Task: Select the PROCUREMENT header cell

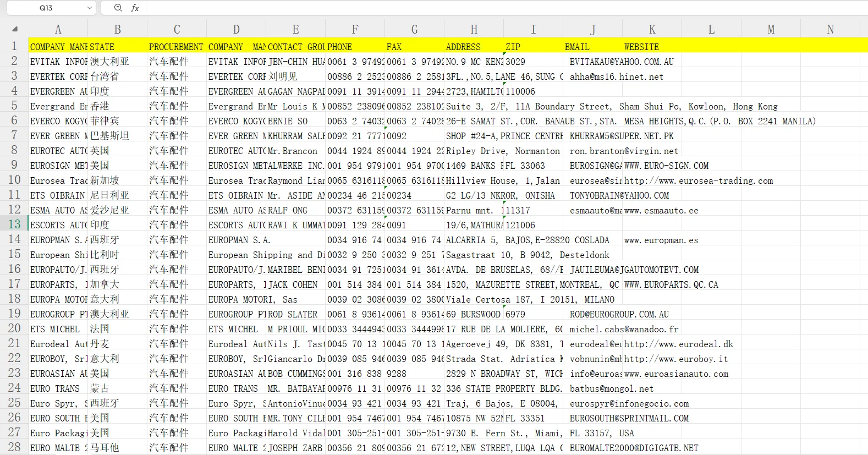Action: tap(177, 47)
